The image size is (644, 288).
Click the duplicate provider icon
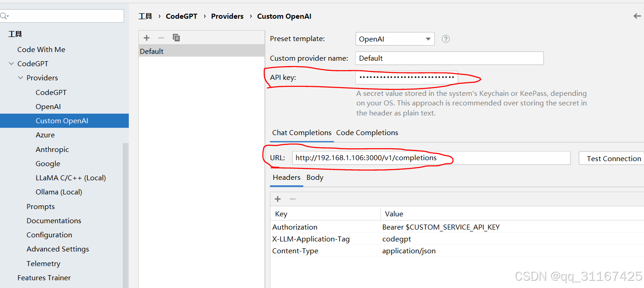176,37
